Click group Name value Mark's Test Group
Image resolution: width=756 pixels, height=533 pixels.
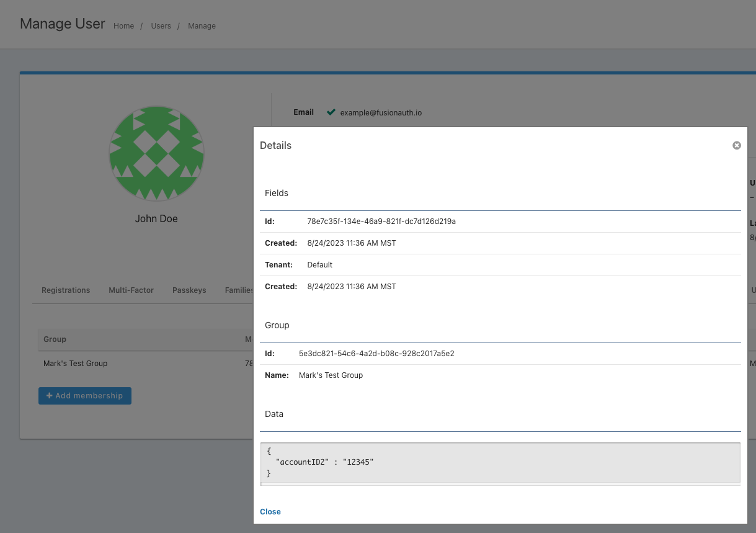(x=331, y=375)
